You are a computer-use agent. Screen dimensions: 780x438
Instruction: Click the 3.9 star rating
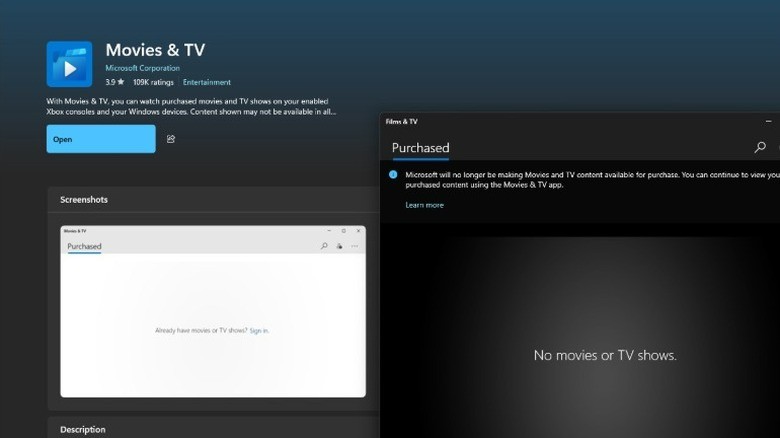coord(113,82)
